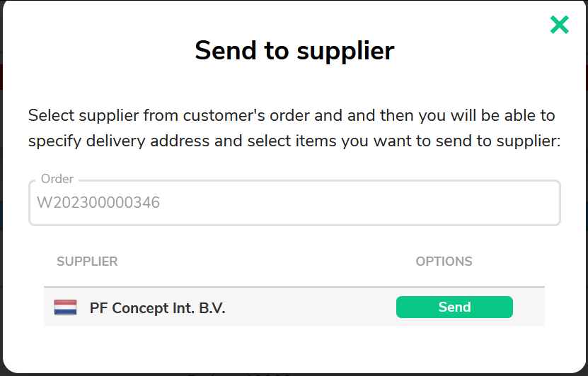This screenshot has width=588, height=376.
Task: Click the Order field label
Action: point(57,179)
